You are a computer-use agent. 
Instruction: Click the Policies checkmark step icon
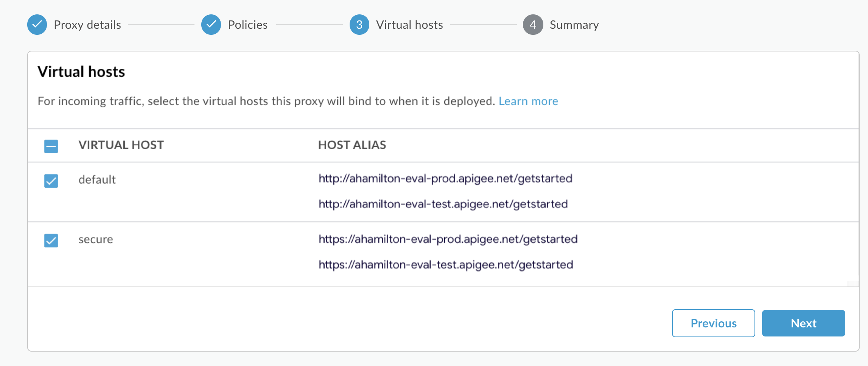click(211, 25)
